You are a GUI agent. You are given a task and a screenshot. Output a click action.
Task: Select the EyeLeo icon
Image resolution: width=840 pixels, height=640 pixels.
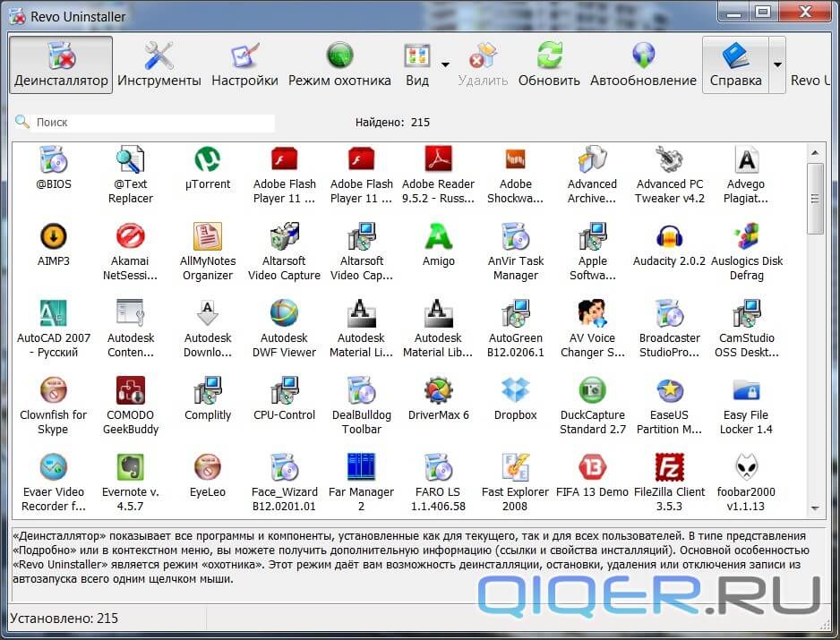pyautogui.click(x=208, y=467)
